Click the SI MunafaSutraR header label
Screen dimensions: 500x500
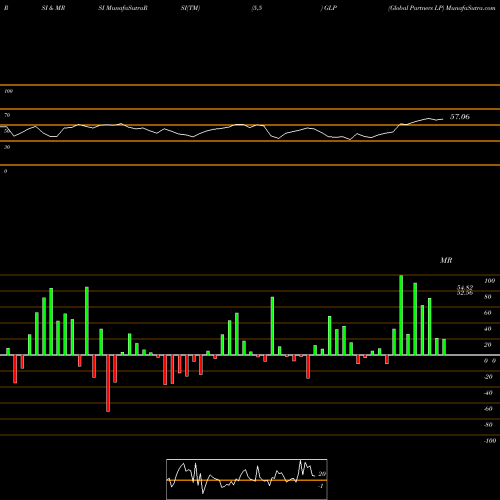click(123, 8)
